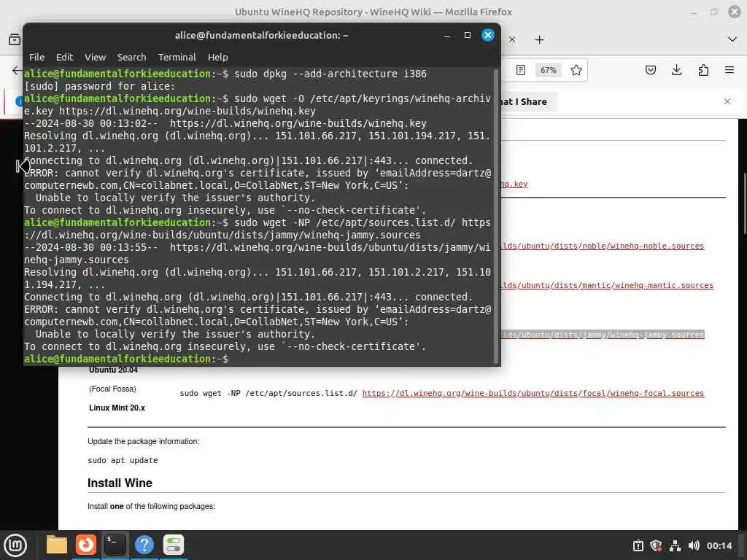The height and width of the screenshot is (560, 747).
Task: Click the 'Install Wine' heading text
Action: [x=120, y=483]
